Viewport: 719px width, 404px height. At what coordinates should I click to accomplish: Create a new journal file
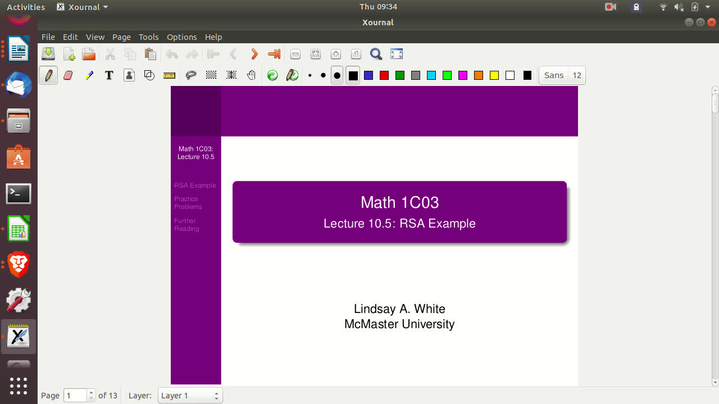pos(69,54)
